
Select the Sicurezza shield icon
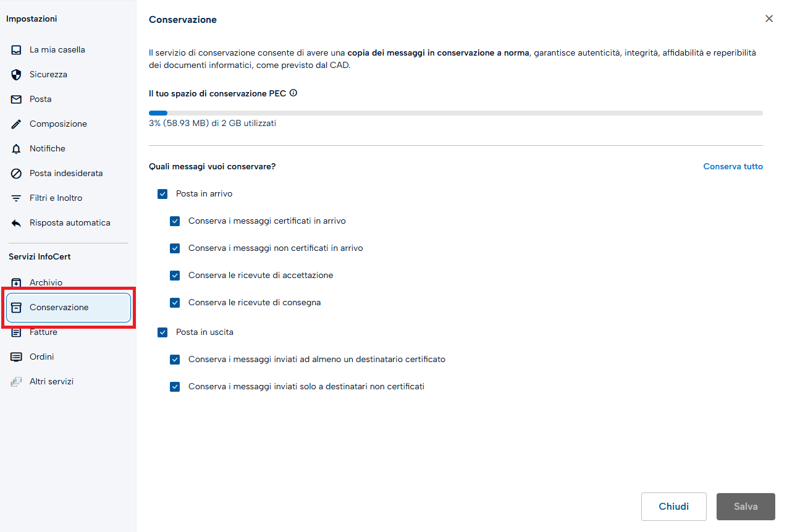coord(17,75)
